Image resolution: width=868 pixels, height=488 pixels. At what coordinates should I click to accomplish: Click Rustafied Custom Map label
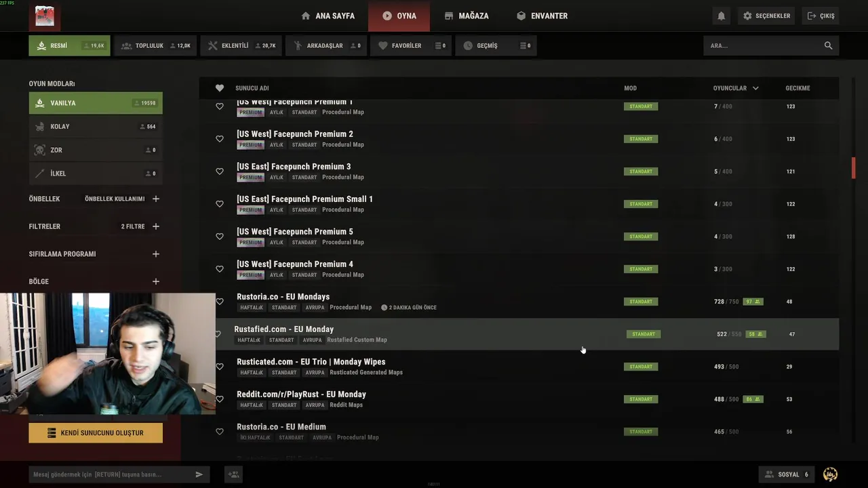pos(357,340)
